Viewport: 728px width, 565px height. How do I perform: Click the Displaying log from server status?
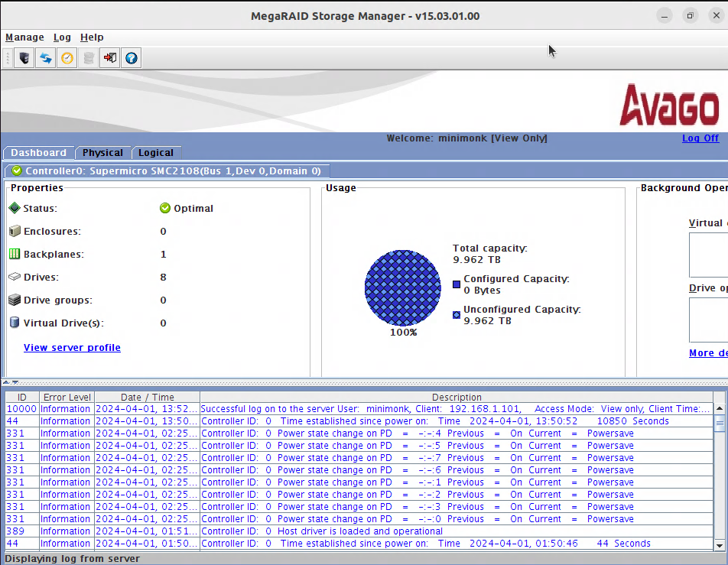click(72, 558)
